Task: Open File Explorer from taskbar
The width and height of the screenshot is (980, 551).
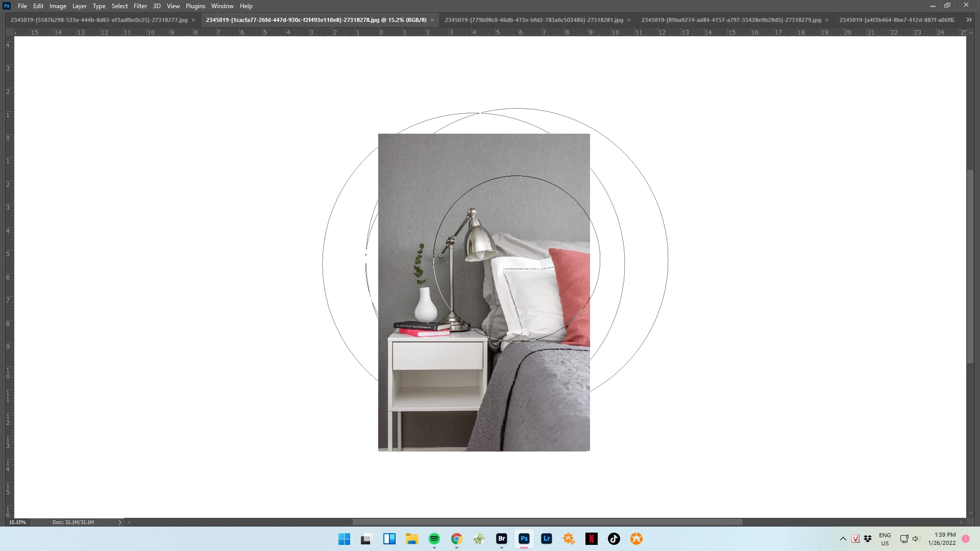Action: (x=411, y=539)
